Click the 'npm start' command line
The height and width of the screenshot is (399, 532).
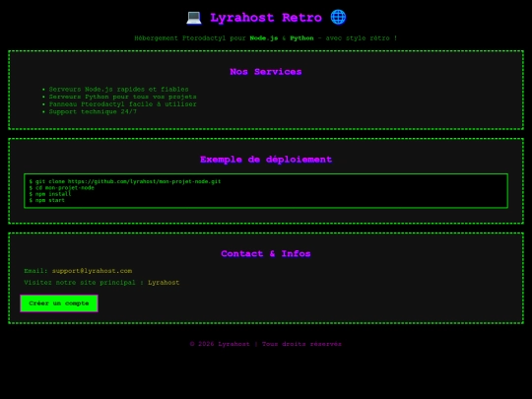[x=47, y=200]
